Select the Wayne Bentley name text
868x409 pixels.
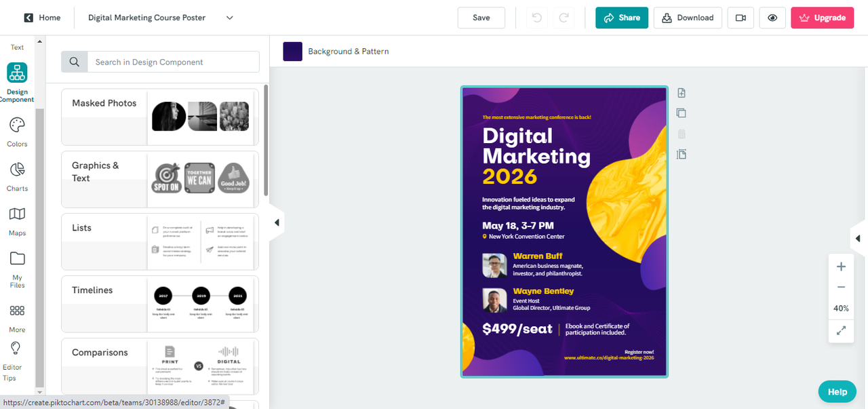tap(543, 291)
